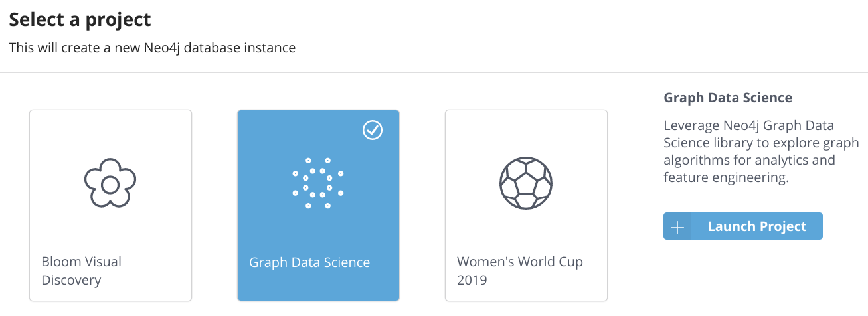Select the Bloom Visual Discovery label

[81, 271]
